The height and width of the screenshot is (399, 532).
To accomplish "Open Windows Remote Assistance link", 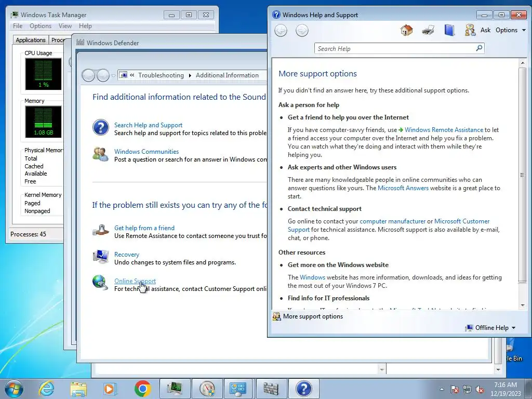I will 444,130.
